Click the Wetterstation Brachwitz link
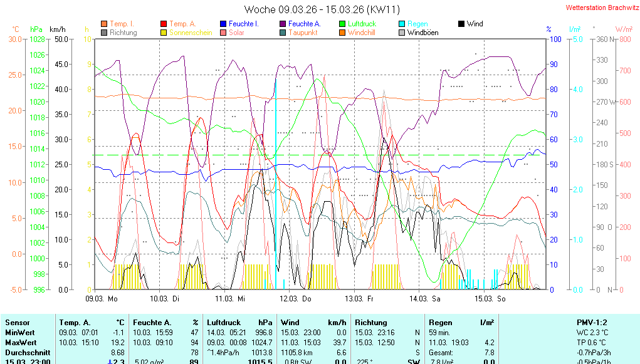This screenshot has height=364, width=640. point(601,8)
